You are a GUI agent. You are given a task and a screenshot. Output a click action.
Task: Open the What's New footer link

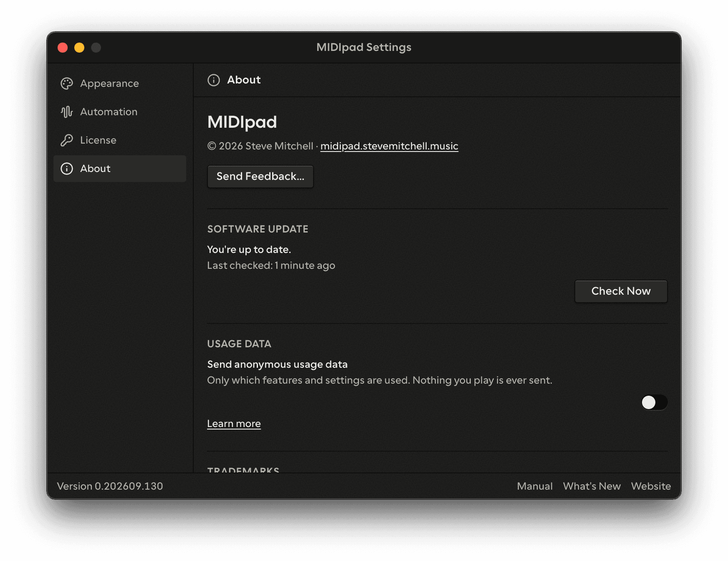click(x=591, y=486)
